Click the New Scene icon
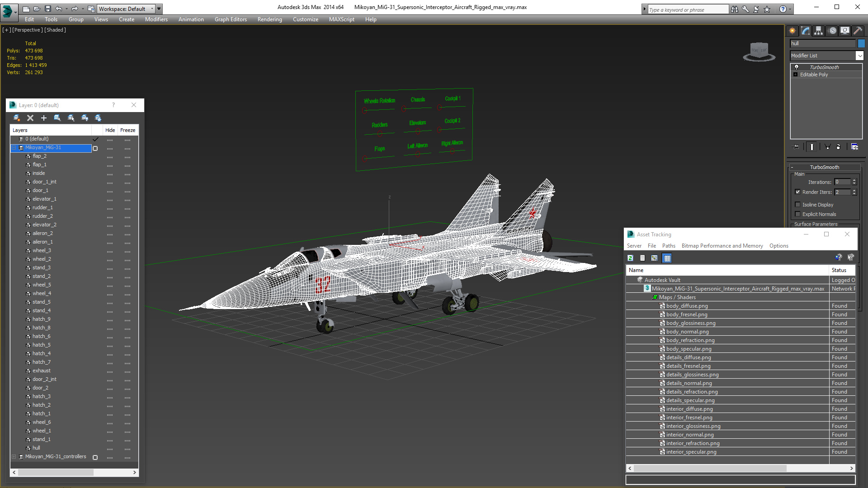 tap(26, 9)
